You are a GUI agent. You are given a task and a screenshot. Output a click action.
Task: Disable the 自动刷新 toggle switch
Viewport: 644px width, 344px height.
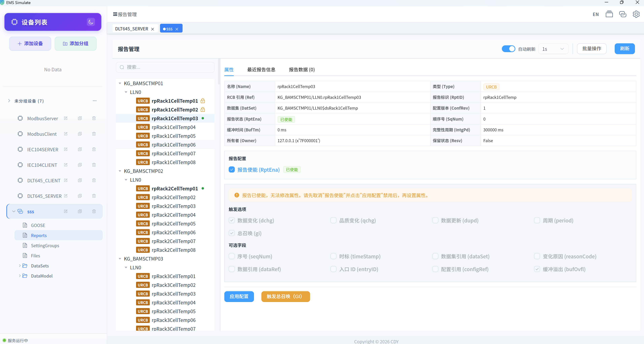(x=508, y=49)
